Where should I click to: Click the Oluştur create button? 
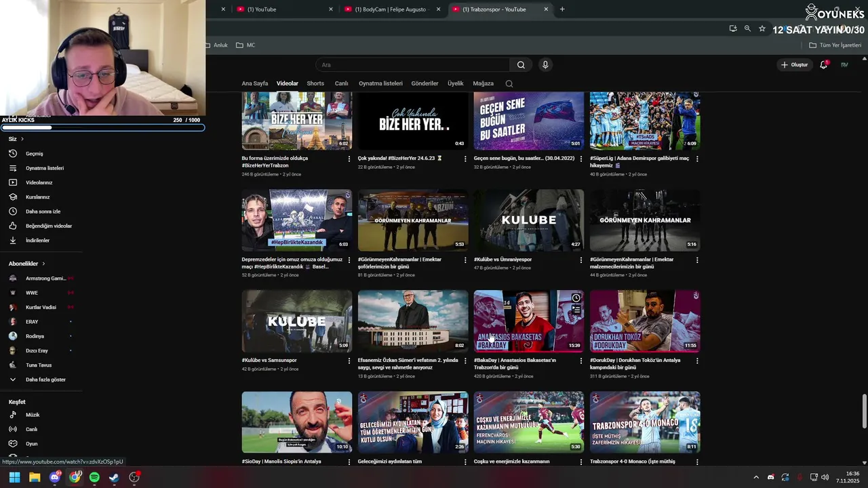pos(795,65)
